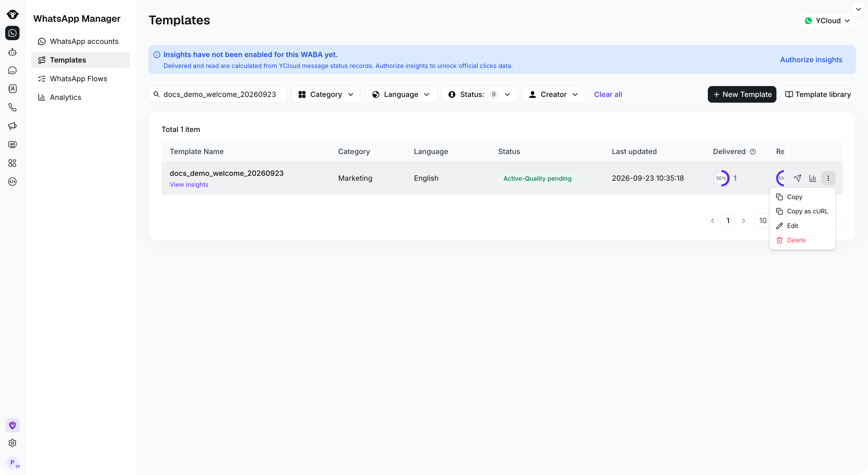
Task: Click the send paper plane icon
Action: pyautogui.click(x=797, y=178)
